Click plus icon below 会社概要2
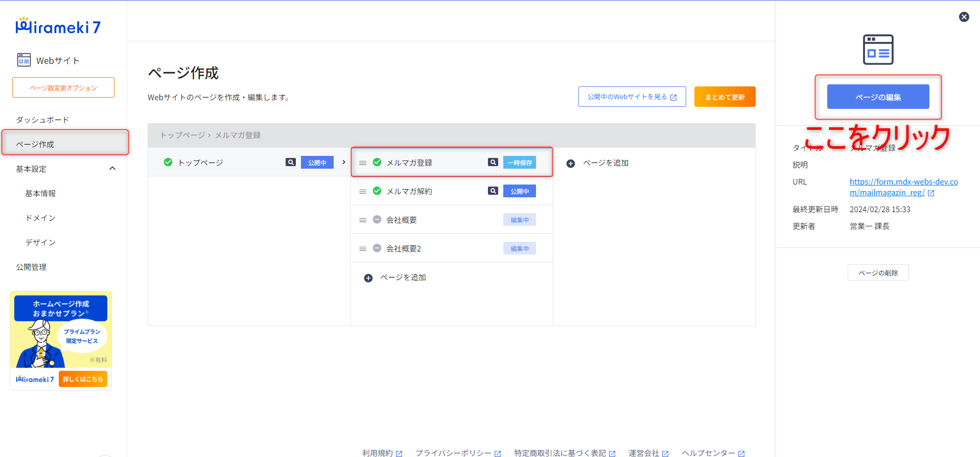This screenshot has width=980, height=457. click(368, 278)
